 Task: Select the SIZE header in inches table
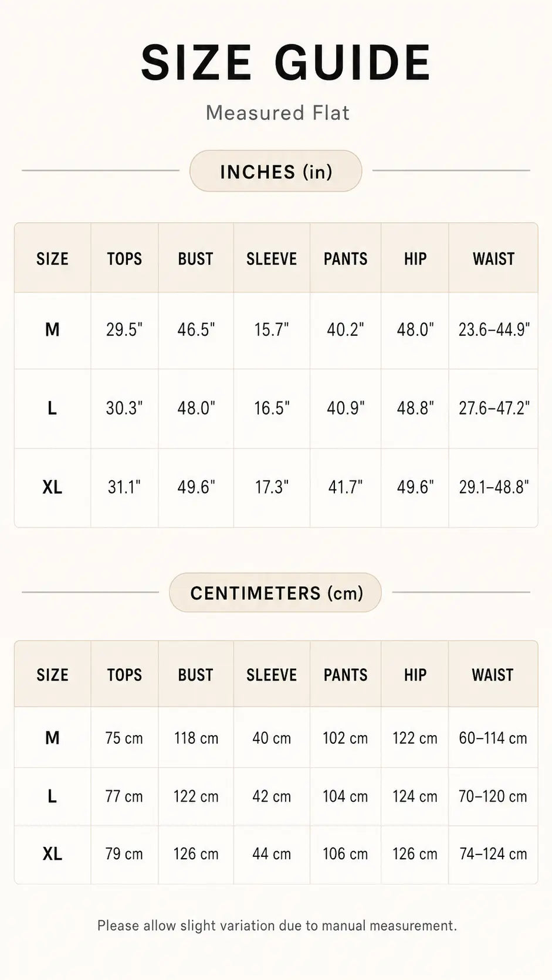pos(52,258)
